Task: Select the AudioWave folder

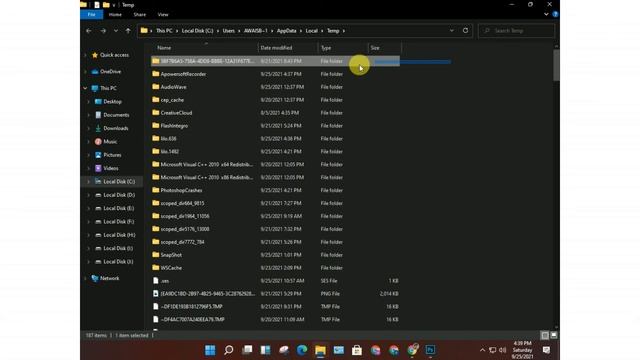Action: tap(173, 87)
